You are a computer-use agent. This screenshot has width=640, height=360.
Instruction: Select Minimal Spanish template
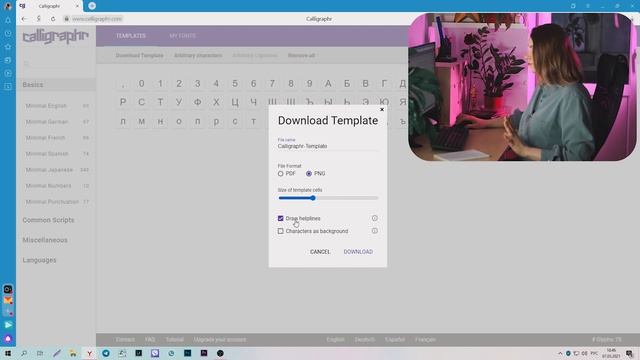pyautogui.click(x=56, y=154)
